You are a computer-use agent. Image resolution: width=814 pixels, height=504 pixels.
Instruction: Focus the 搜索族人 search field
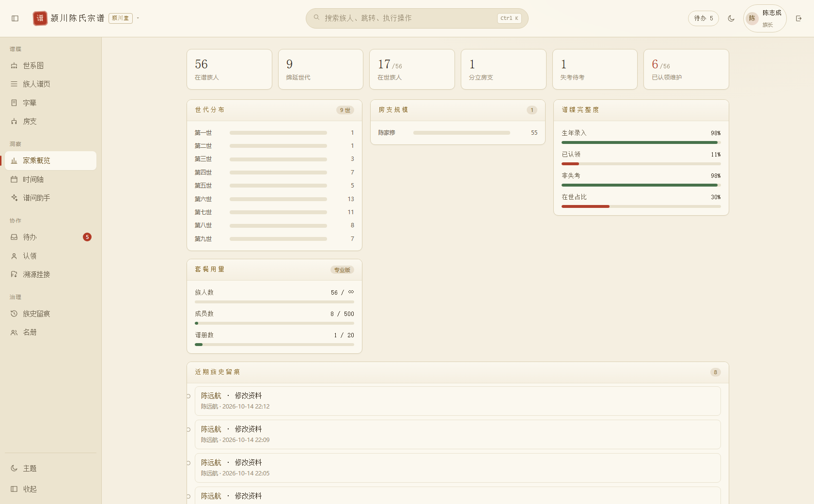(x=417, y=18)
